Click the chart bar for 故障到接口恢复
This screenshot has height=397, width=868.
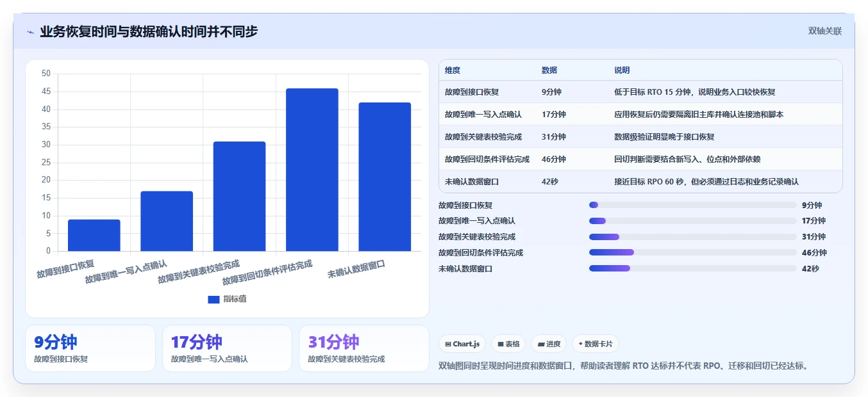point(94,235)
